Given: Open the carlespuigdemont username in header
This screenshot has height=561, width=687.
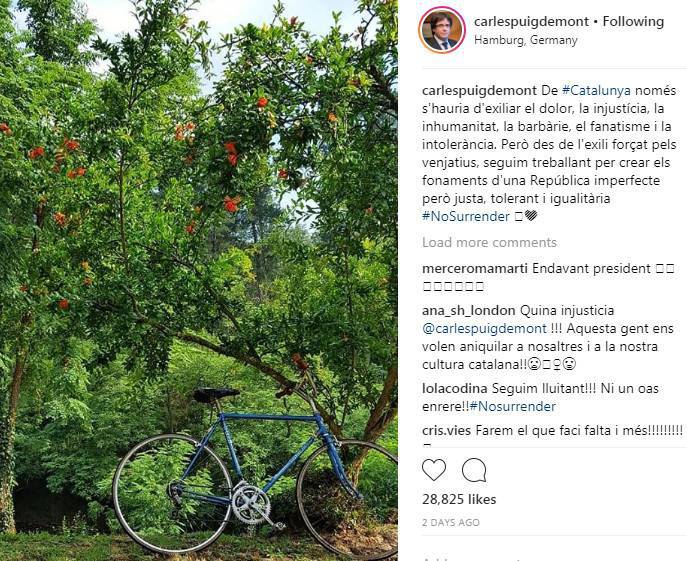Looking at the screenshot, I should point(531,21).
